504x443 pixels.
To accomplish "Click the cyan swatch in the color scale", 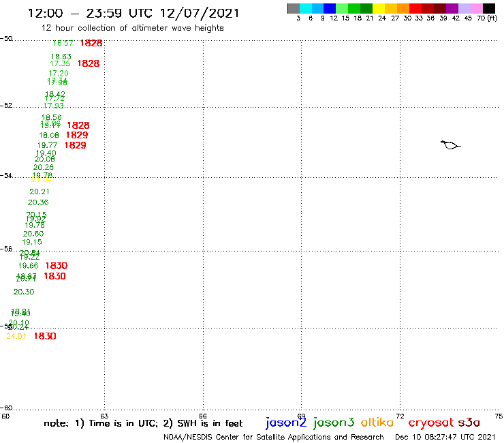I will click(306, 8).
